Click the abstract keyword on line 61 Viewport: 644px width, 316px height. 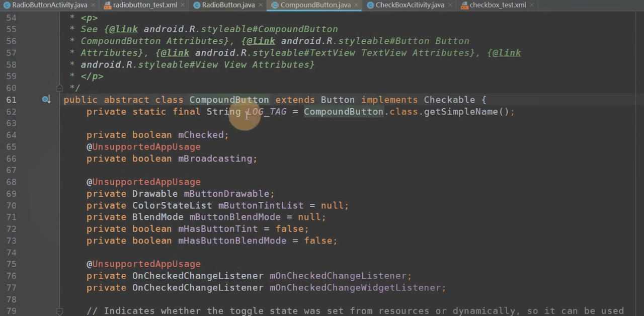click(x=126, y=100)
